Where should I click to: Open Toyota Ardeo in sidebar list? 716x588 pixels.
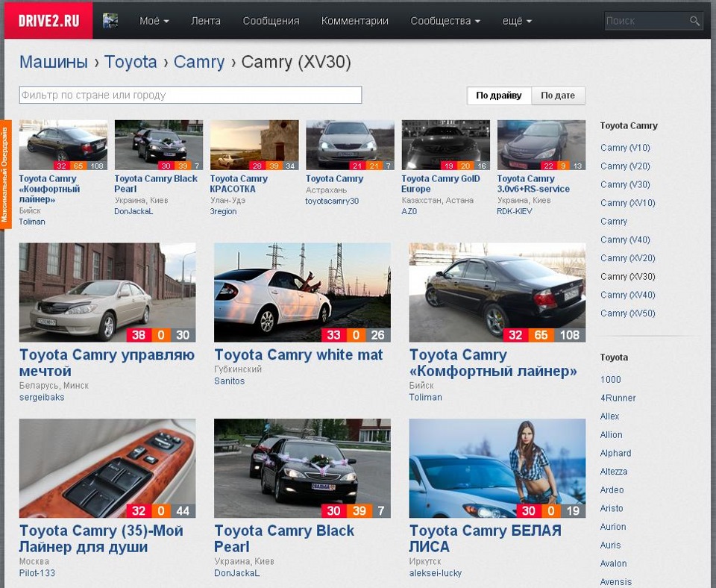pyautogui.click(x=612, y=490)
